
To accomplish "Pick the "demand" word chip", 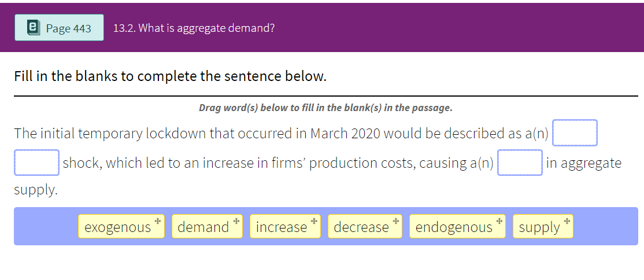I will pyautogui.click(x=203, y=227).
